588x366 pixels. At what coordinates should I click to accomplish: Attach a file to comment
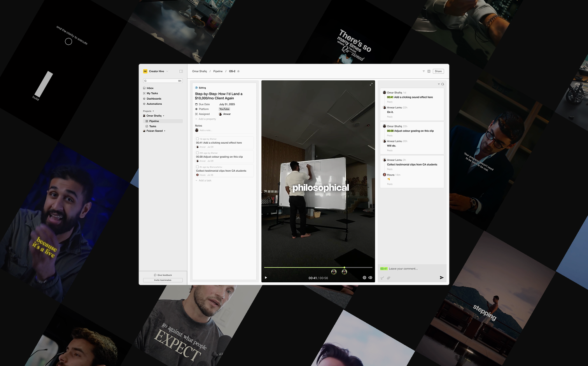(x=388, y=278)
